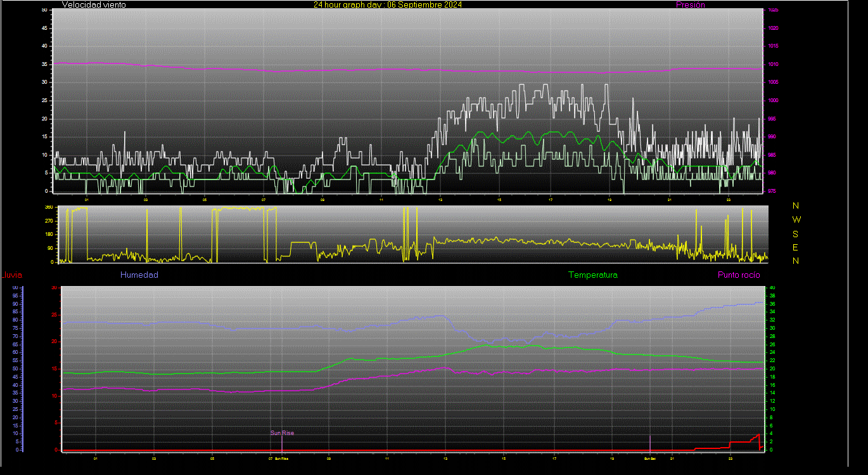Click '50' on the blue humidity axis
The height and width of the screenshot is (475, 868).
[15, 368]
